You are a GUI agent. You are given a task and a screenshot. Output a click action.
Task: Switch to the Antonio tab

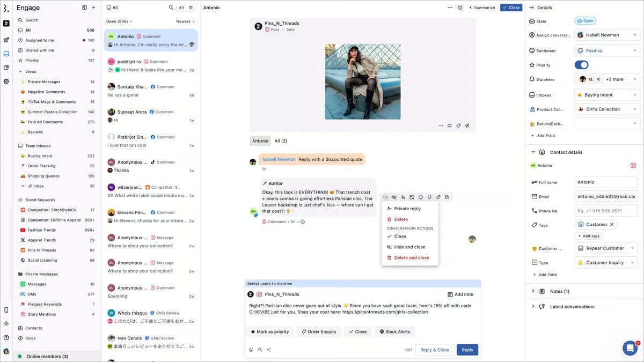(x=260, y=141)
